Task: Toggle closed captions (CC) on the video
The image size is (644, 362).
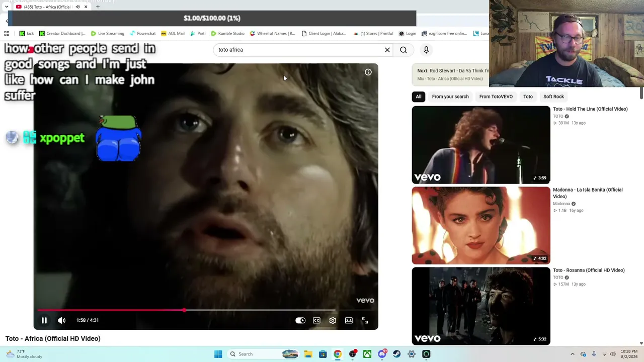Action: pos(316,320)
